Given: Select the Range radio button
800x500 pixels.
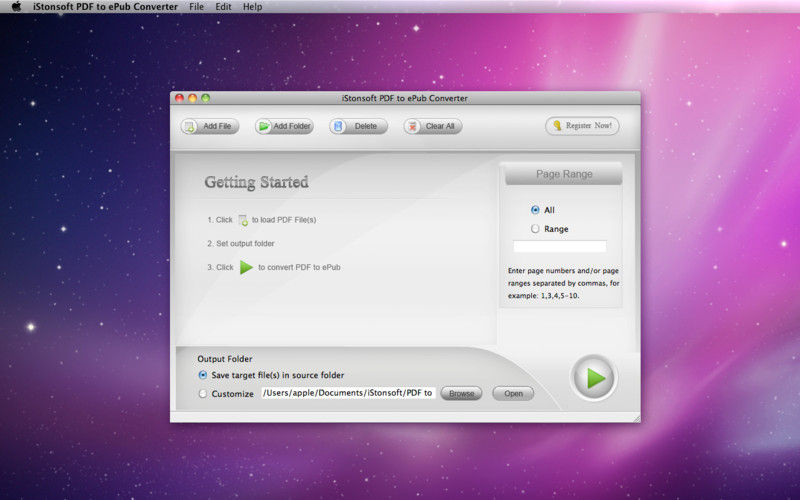Looking at the screenshot, I should pyautogui.click(x=535, y=229).
